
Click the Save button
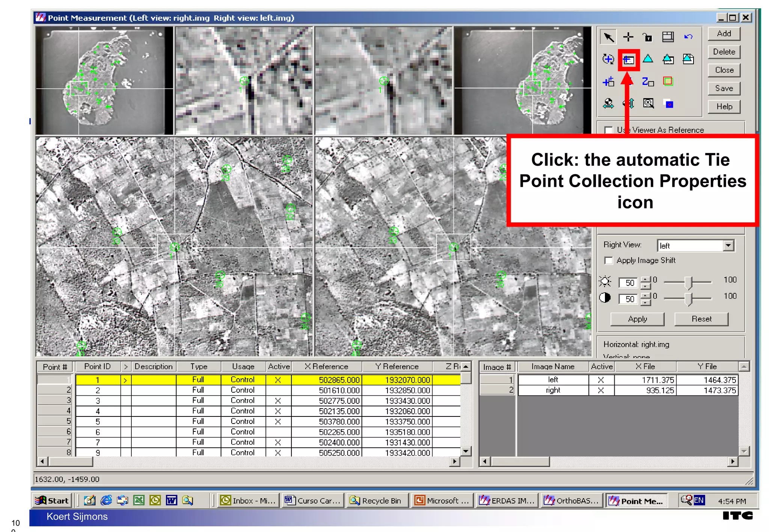(x=724, y=88)
